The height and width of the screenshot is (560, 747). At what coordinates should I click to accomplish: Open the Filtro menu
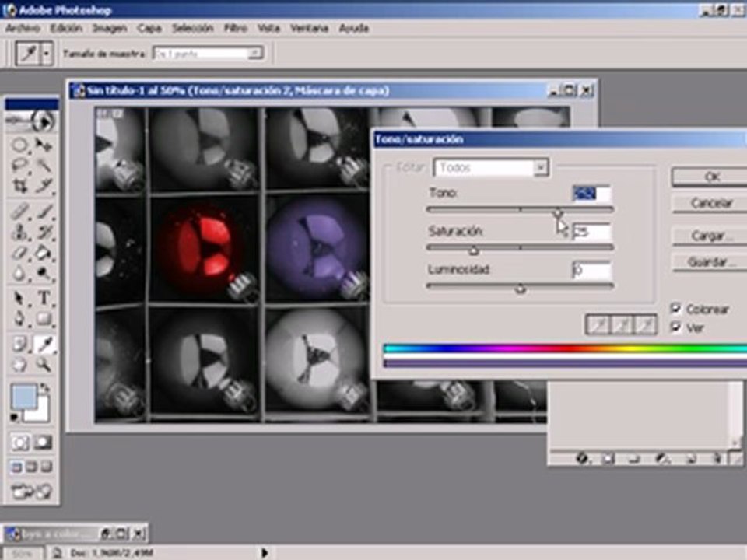[x=236, y=29]
